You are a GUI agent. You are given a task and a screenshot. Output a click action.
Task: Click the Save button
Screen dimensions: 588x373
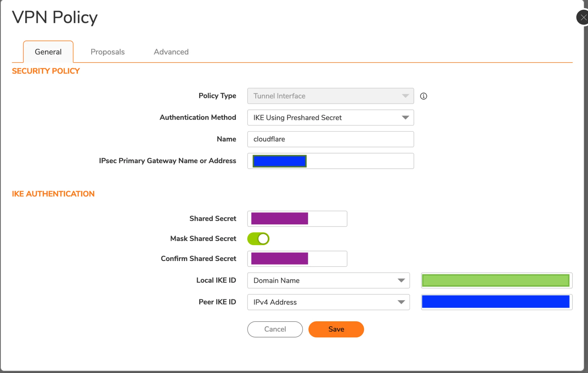336,329
